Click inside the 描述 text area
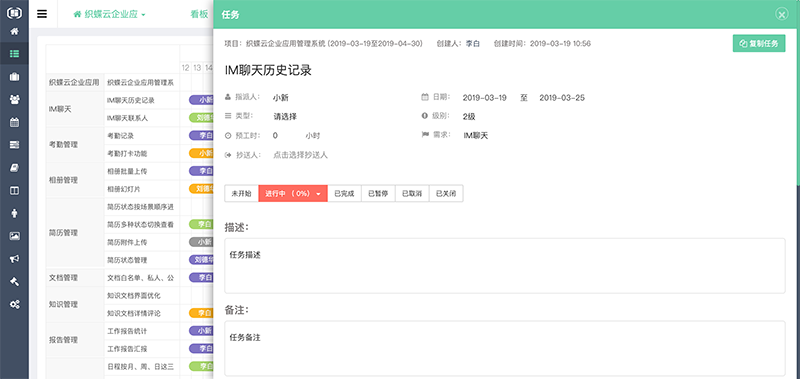This screenshot has width=800, height=379. (x=505, y=266)
